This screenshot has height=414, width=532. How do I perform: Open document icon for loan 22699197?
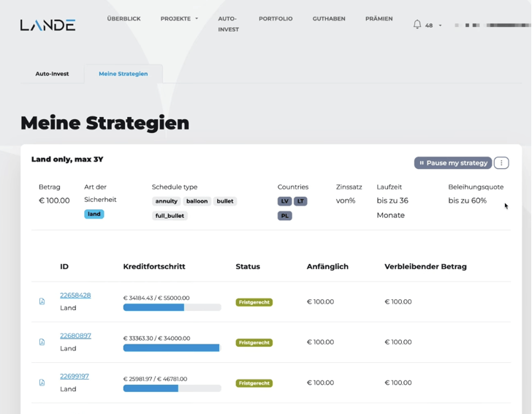[x=42, y=383]
